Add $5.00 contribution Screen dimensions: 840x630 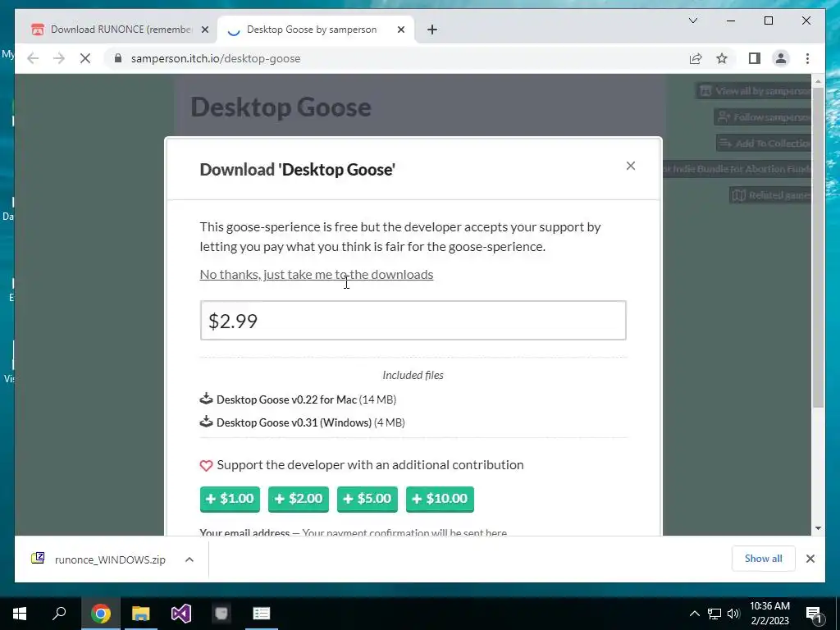coord(367,499)
